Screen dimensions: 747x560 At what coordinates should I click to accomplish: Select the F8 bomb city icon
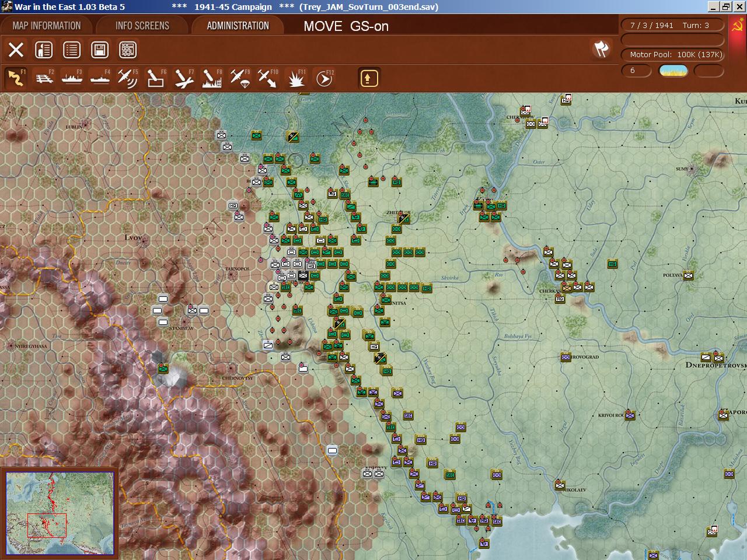[212, 78]
